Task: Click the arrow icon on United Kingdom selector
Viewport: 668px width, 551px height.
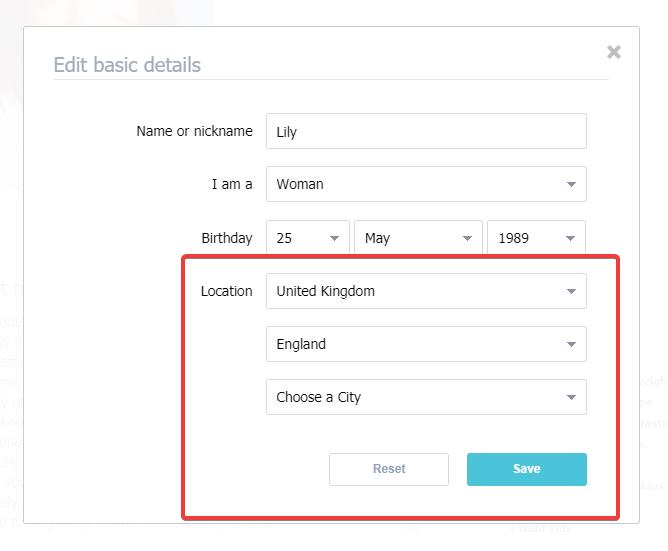Action: (570, 292)
